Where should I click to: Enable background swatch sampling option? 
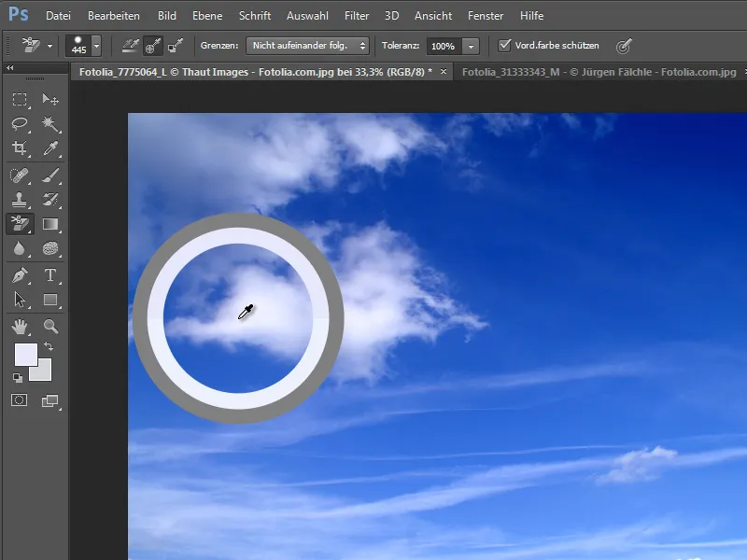click(x=176, y=46)
